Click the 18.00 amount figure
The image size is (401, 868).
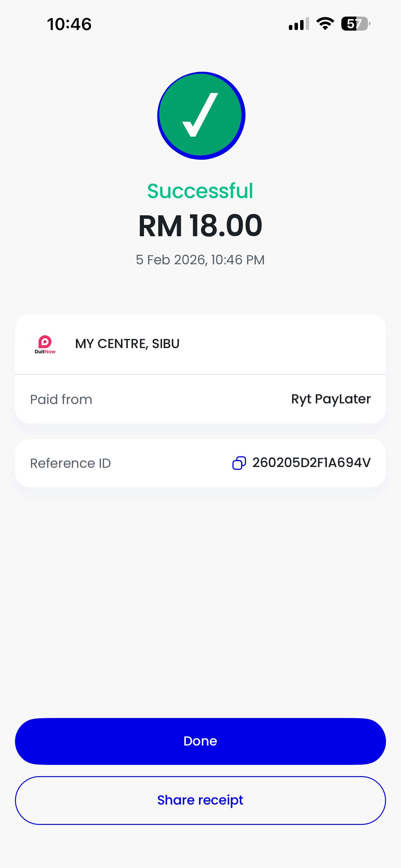pos(225,226)
